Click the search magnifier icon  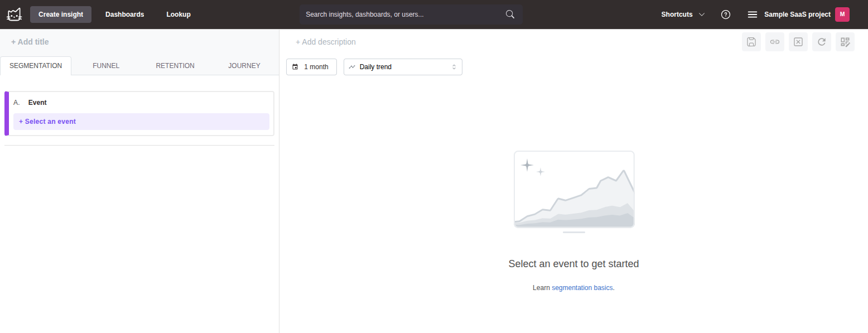click(510, 15)
